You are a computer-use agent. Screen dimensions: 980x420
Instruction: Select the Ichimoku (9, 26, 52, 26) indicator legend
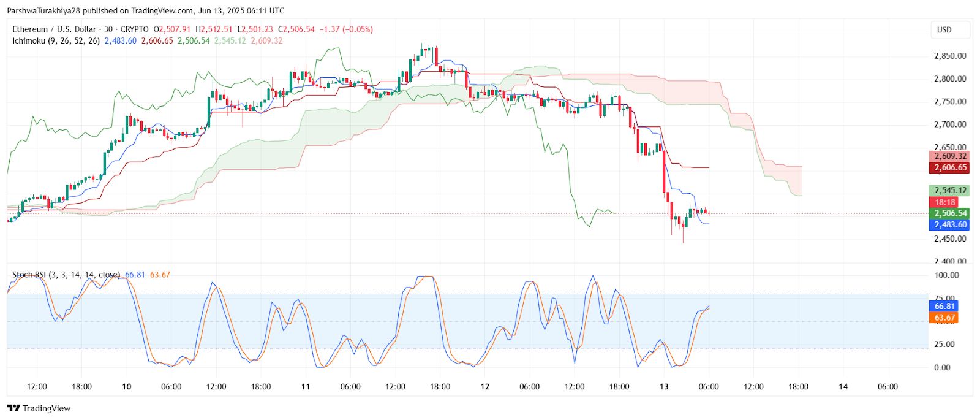[x=56, y=41]
